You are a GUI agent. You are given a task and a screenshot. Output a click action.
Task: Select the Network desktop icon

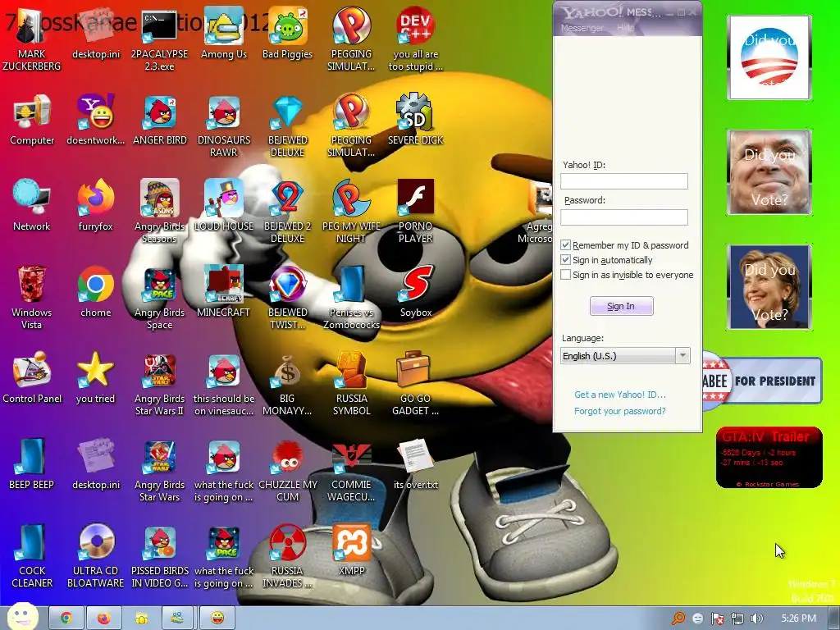click(x=32, y=206)
